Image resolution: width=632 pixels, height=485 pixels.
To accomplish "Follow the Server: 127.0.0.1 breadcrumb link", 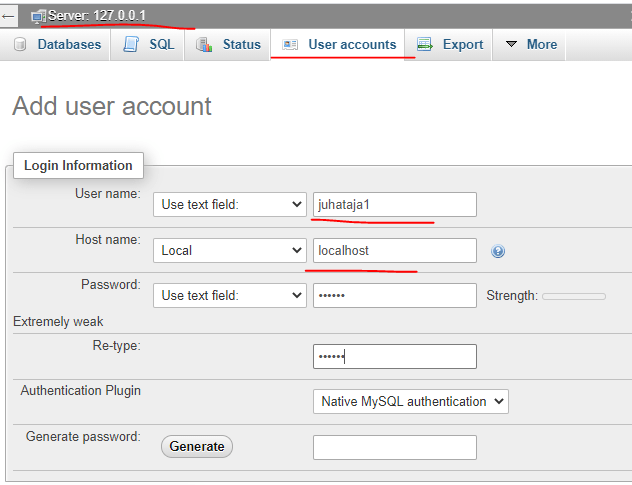I will point(98,17).
